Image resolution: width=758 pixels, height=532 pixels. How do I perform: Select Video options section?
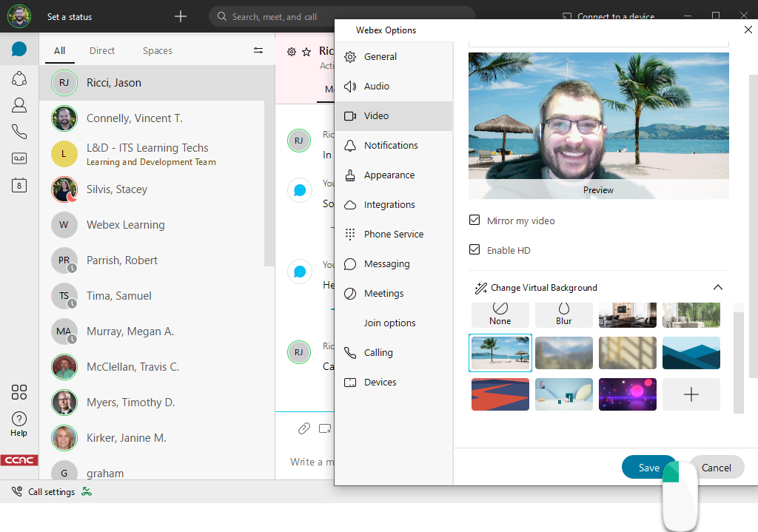(394, 116)
